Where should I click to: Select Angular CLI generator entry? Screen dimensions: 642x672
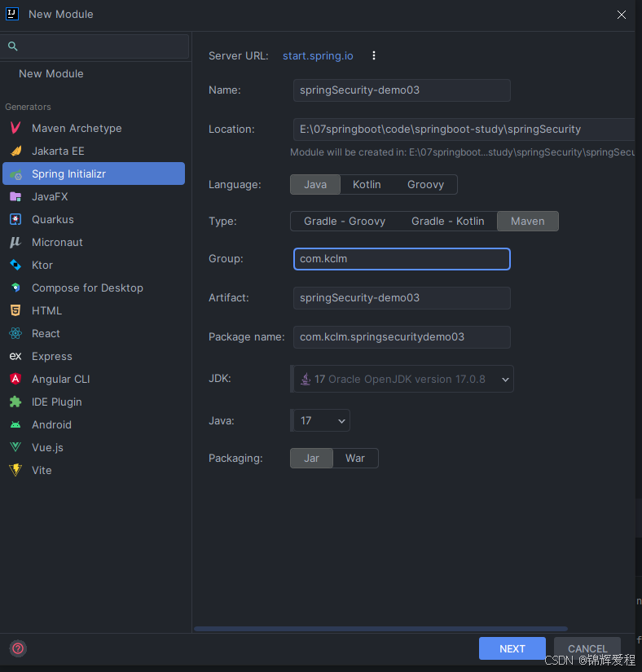coord(94,379)
